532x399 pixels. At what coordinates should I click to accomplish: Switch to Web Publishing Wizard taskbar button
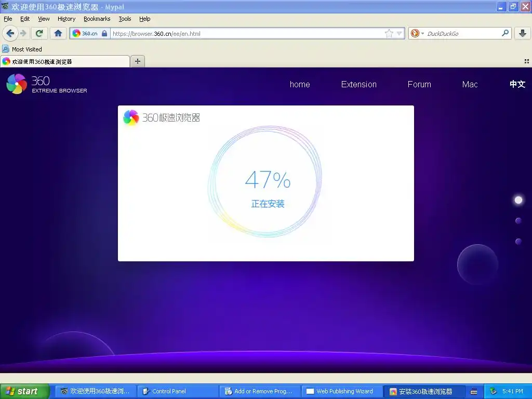pyautogui.click(x=342, y=391)
